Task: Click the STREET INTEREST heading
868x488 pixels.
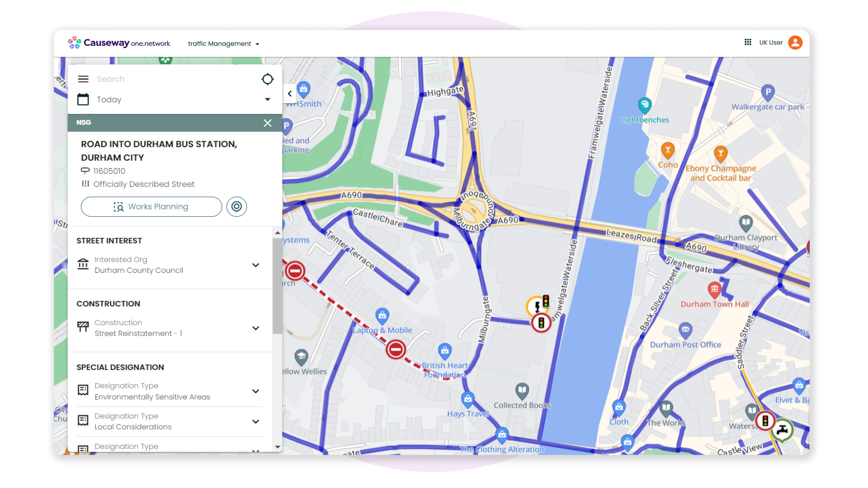Action: (109, 240)
